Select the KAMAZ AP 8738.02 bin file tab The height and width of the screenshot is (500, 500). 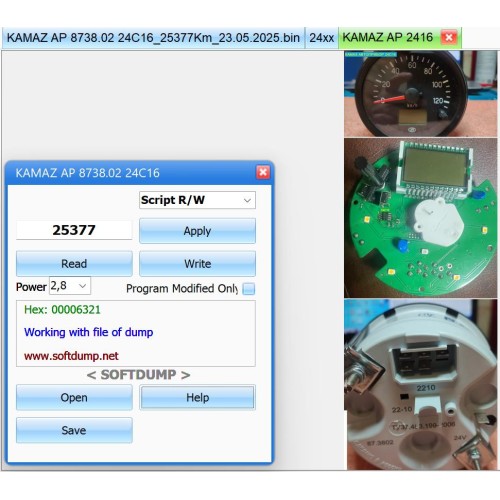(153, 38)
